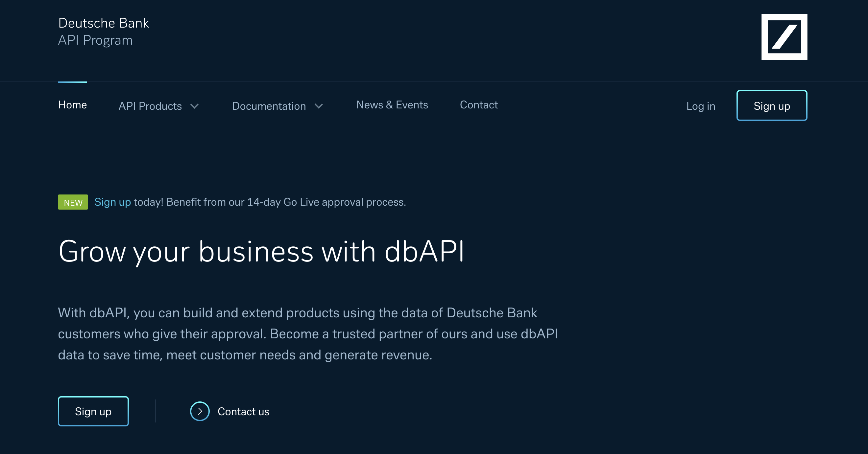The image size is (868, 454).
Task: Click the circled arrow icon beside Contact us
Action: 200,411
